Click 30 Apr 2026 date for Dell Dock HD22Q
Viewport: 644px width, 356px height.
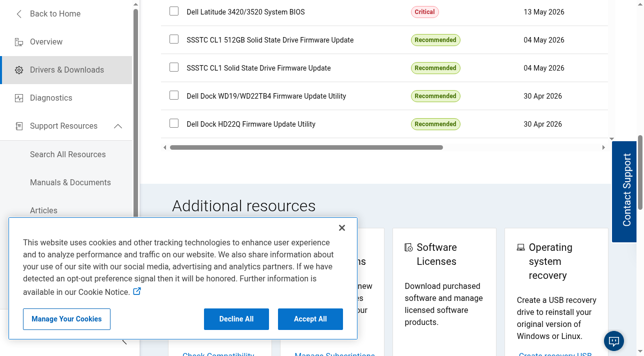click(x=543, y=124)
